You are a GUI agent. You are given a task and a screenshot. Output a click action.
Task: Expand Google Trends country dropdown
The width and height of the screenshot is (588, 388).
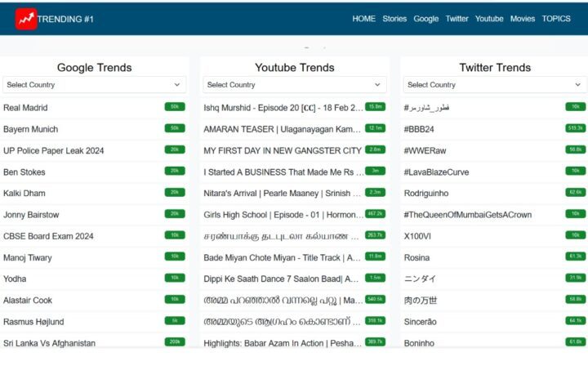pyautogui.click(x=94, y=85)
